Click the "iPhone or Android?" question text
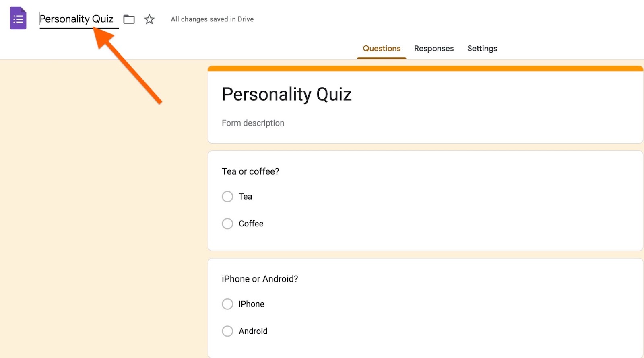 coord(260,279)
